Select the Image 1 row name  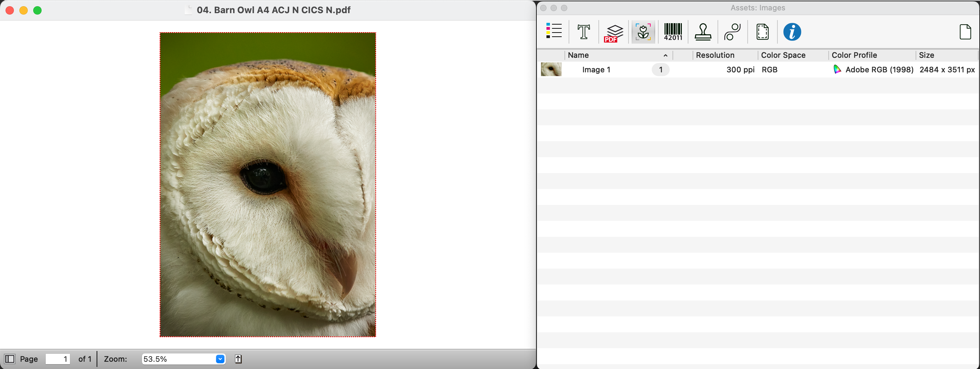click(x=596, y=70)
